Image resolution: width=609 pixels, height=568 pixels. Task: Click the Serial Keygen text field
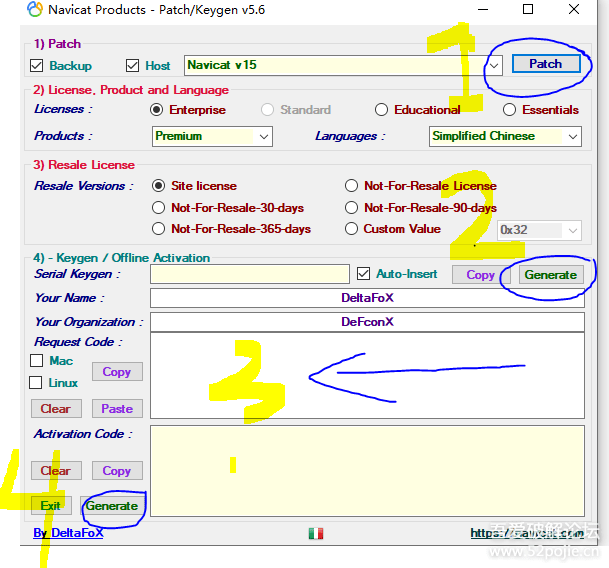[x=250, y=274]
